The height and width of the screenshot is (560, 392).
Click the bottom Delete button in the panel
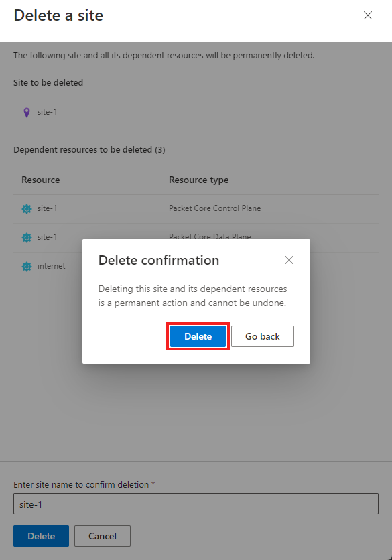(x=41, y=536)
